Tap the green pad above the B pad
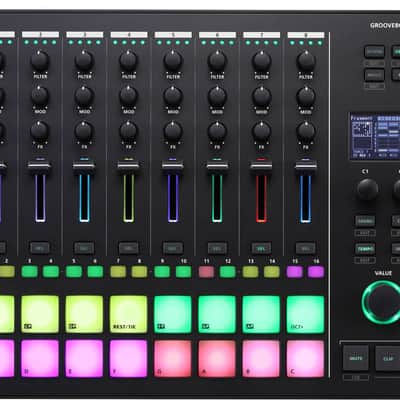The width and height of the screenshot is (400, 400). (x=261, y=314)
